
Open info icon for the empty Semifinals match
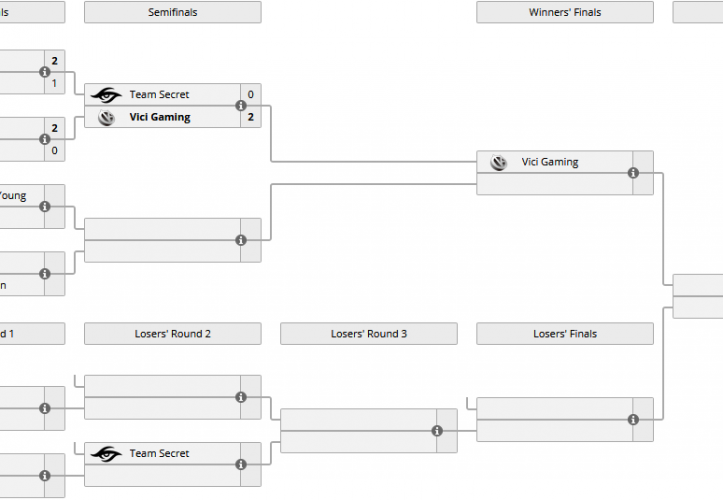click(241, 240)
